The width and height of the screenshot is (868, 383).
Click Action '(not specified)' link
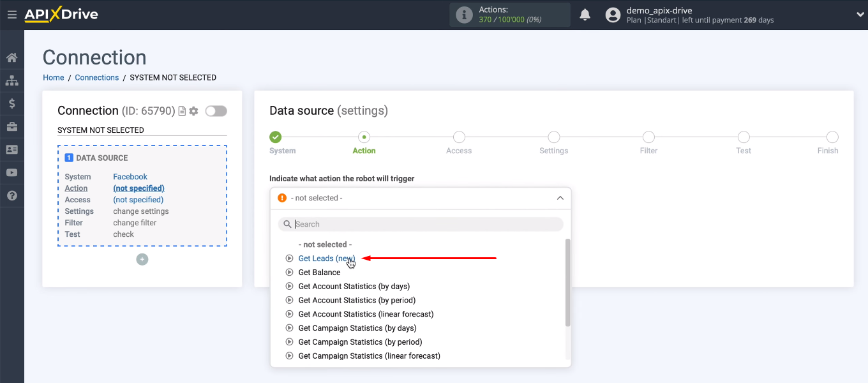coord(139,188)
